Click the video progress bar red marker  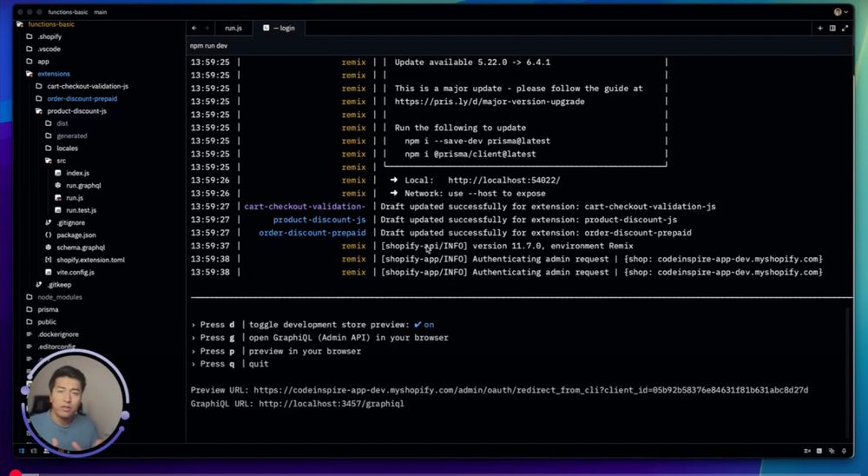click(16, 473)
